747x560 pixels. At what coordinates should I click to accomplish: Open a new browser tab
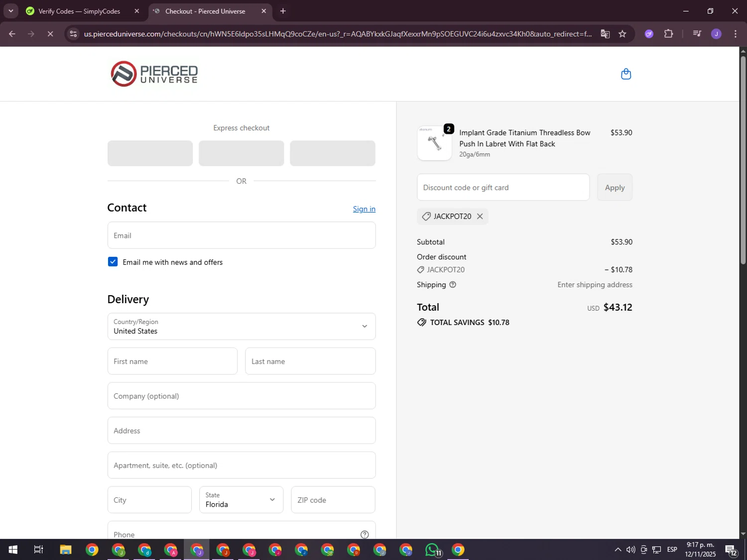(283, 11)
